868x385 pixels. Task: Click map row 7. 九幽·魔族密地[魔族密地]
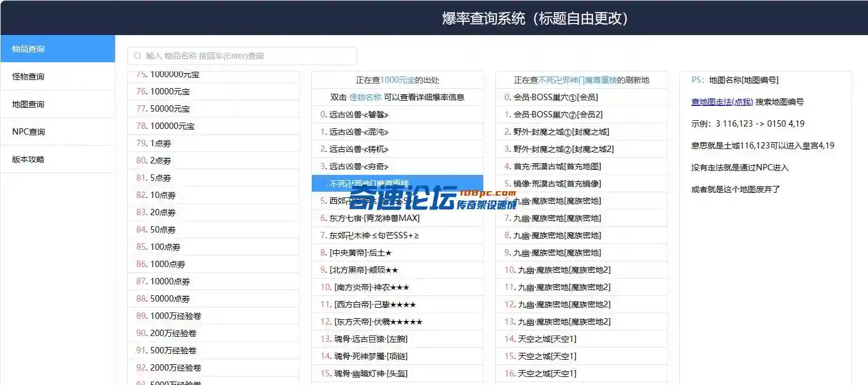tap(582, 218)
